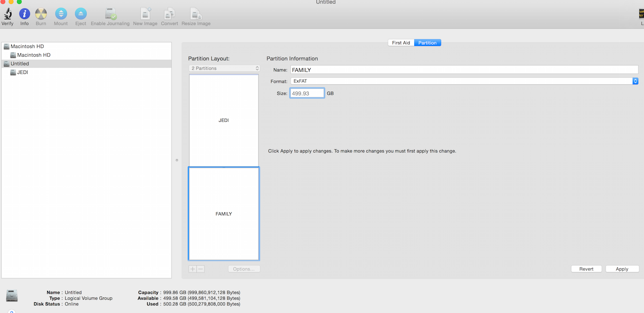The width and height of the screenshot is (644, 313).
Task: Click the Resize Image toolbar icon
Action: 196,14
